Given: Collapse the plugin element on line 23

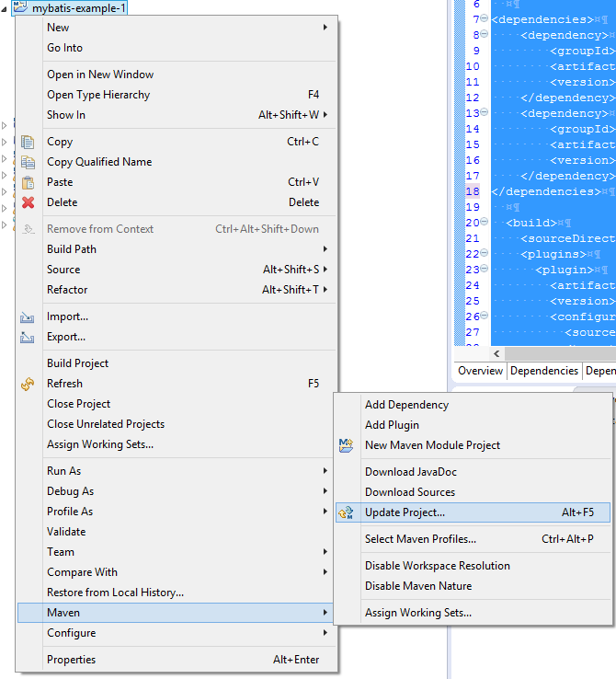Looking at the screenshot, I should coord(485,269).
